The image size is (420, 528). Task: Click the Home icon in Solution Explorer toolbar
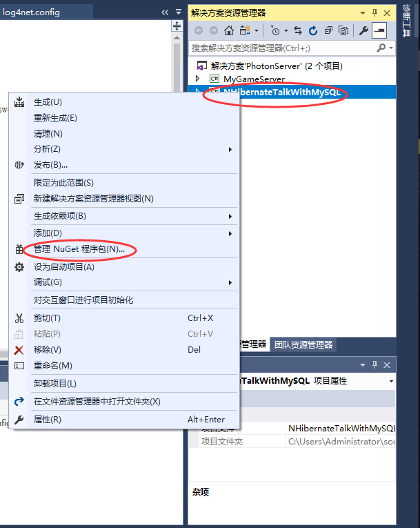coord(229,30)
